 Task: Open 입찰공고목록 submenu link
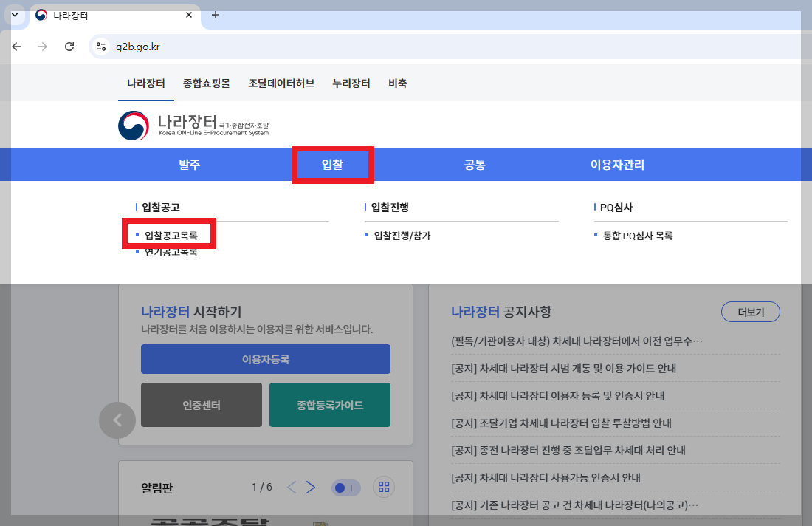tap(171, 236)
